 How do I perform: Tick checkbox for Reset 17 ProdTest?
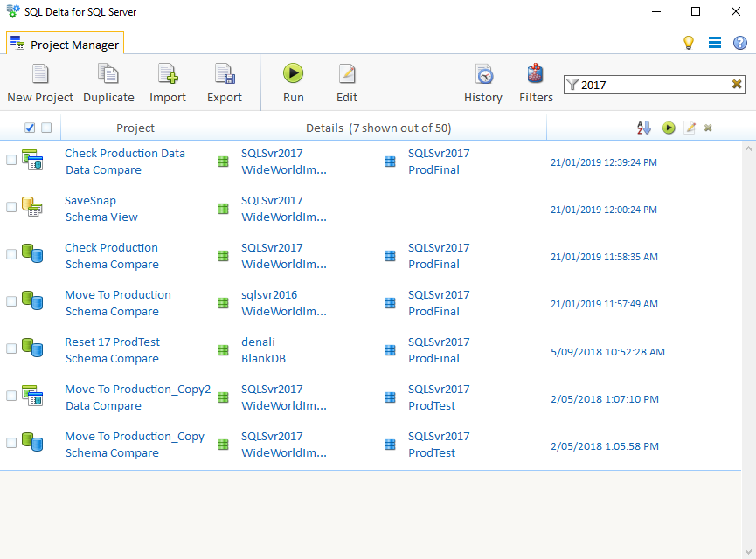pos(11,349)
